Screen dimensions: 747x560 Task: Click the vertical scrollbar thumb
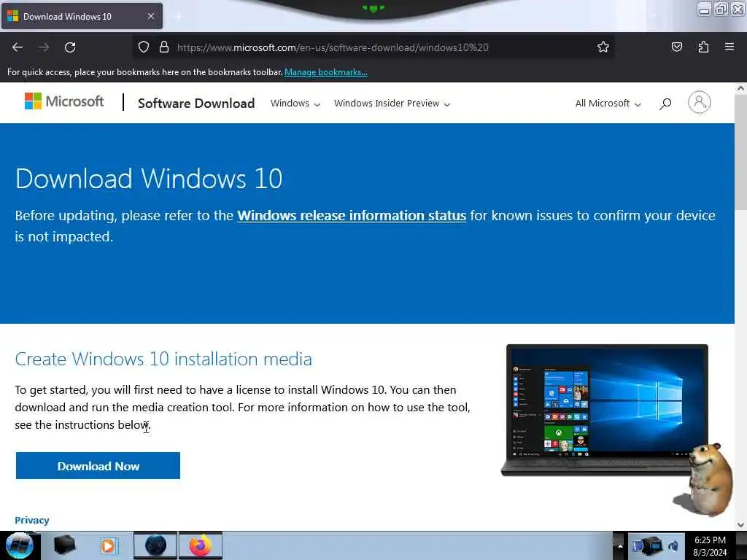741,152
